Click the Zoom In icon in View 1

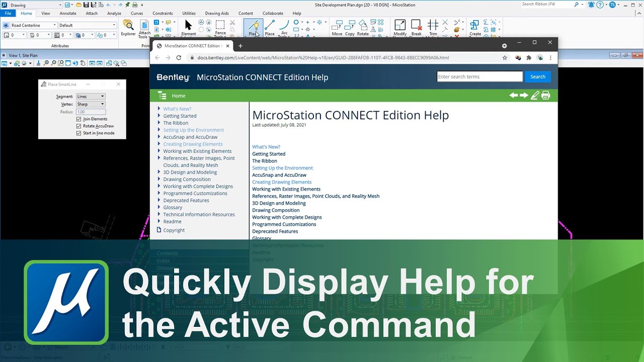click(x=46, y=63)
